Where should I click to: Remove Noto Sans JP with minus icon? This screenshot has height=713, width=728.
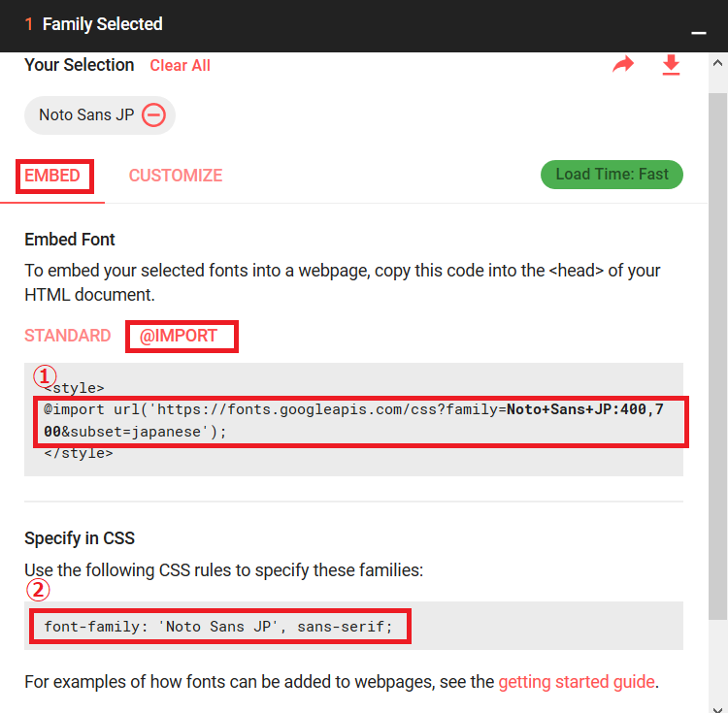click(x=153, y=114)
